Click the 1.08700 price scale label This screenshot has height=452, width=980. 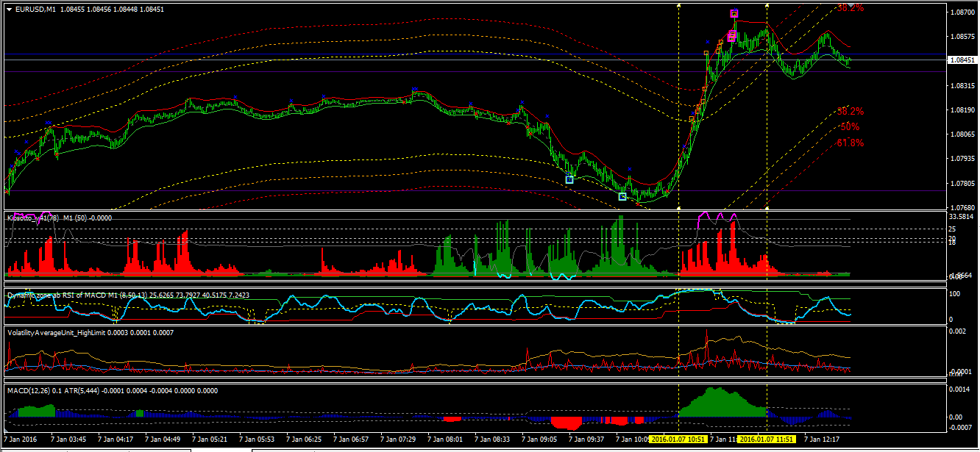click(962, 12)
